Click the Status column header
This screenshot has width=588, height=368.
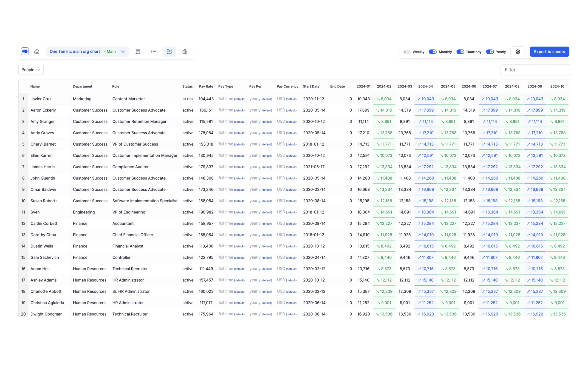(187, 86)
